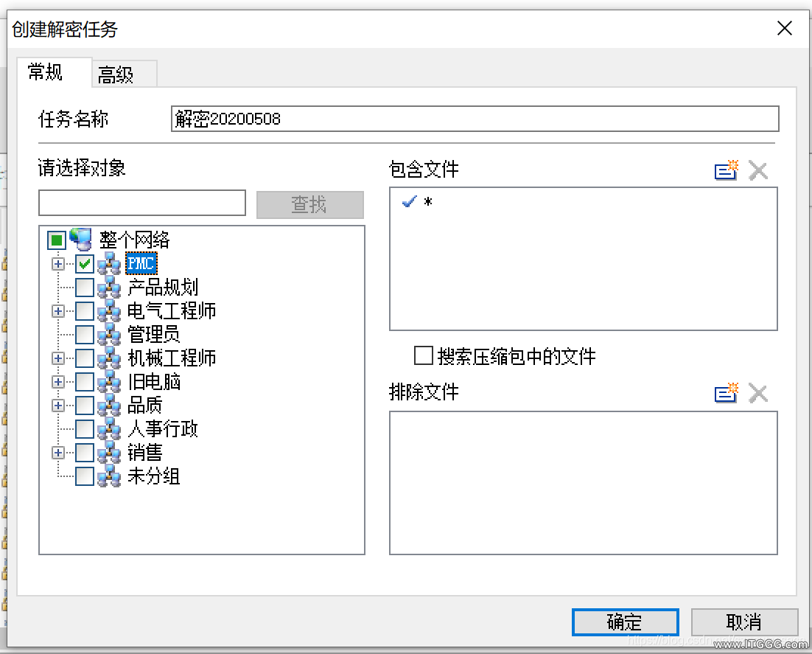This screenshot has height=654, width=812.
Task: Check the 机械工程师 checkbox
Action: pos(85,358)
